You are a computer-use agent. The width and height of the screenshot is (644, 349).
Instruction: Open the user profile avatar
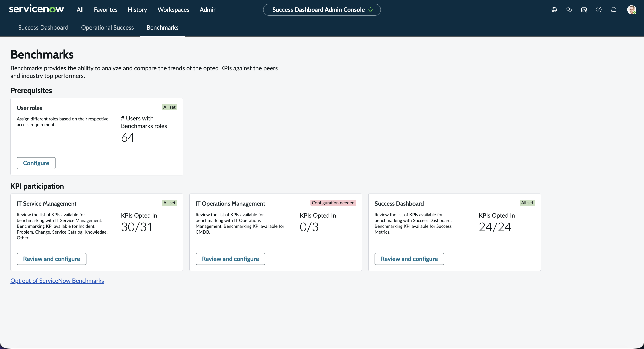point(632,10)
